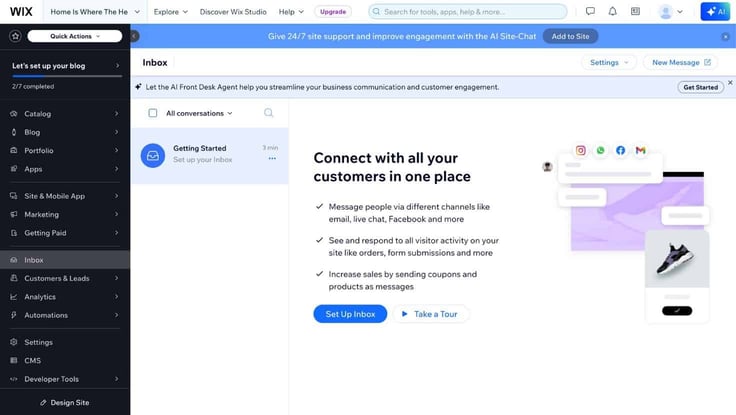Open the chat messages icon in top bar

pyautogui.click(x=590, y=11)
